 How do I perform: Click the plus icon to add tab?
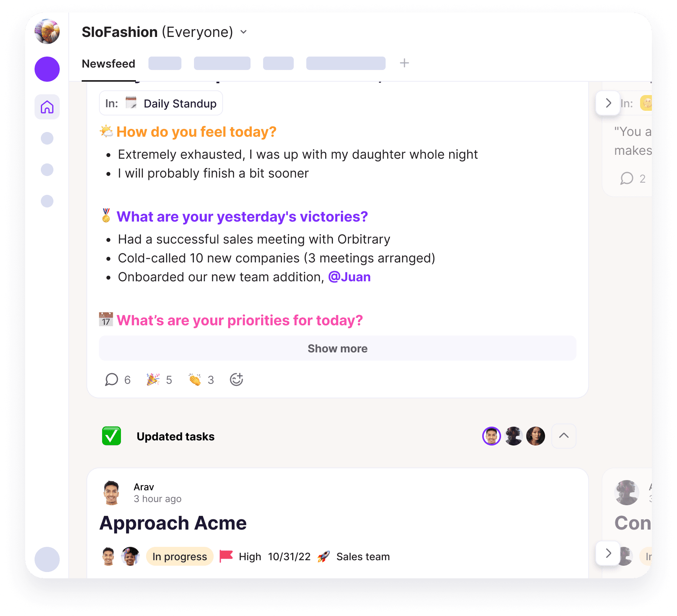pos(404,63)
